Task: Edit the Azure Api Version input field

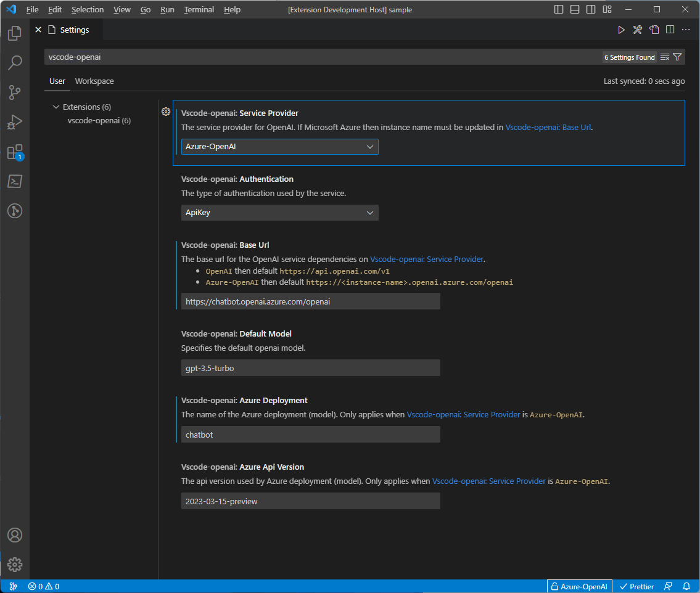Action: point(311,501)
